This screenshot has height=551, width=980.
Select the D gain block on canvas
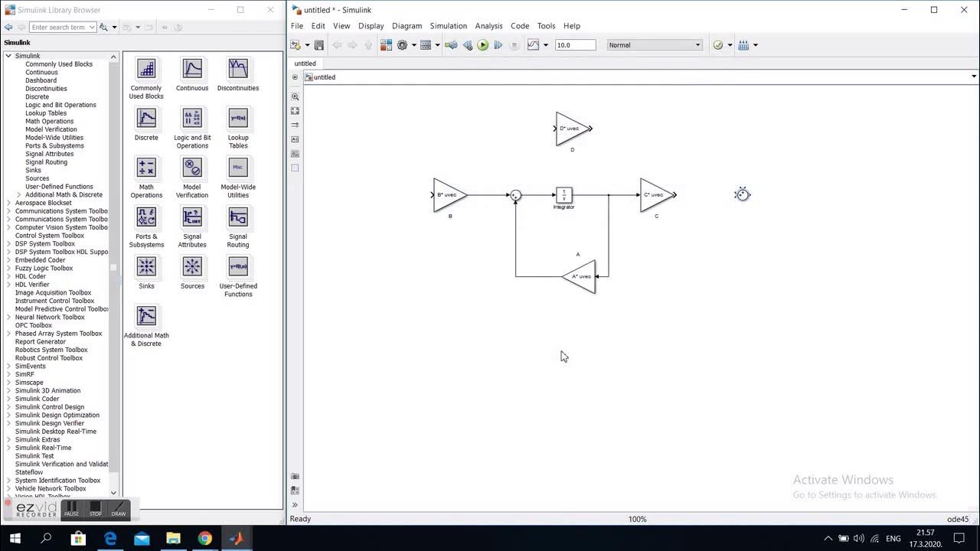click(572, 129)
